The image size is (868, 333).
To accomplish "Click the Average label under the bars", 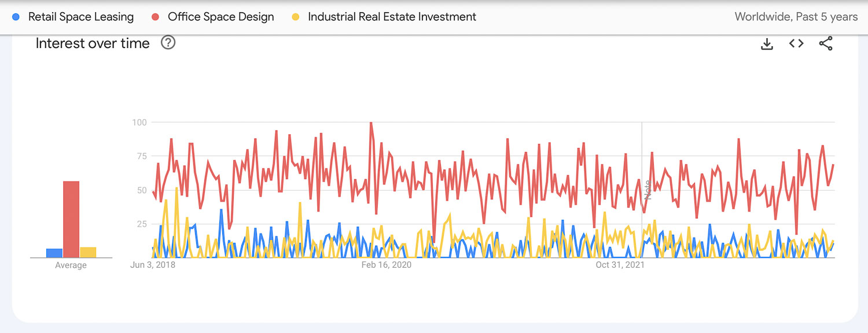I will [71, 265].
